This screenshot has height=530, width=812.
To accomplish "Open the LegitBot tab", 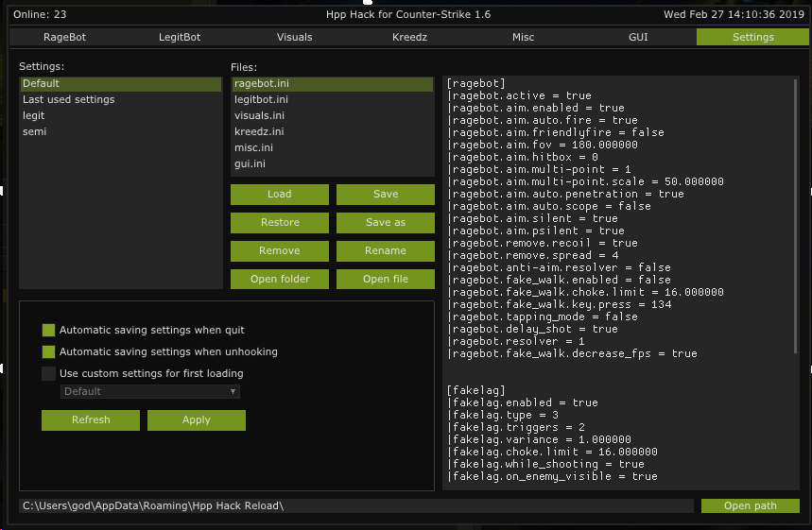I will pyautogui.click(x=181, y=37).
